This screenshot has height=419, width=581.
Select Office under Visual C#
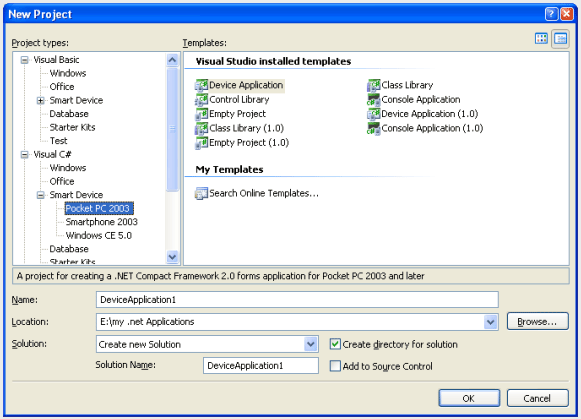coord(62,182)
